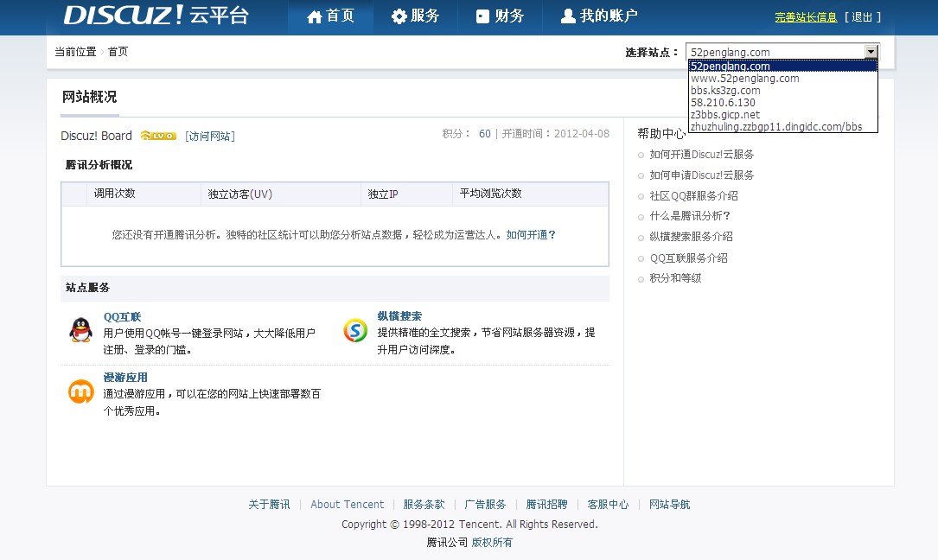Click the Discuz! Board site name
The width and height of the screenshot is (938, 560).
point(96,136)
